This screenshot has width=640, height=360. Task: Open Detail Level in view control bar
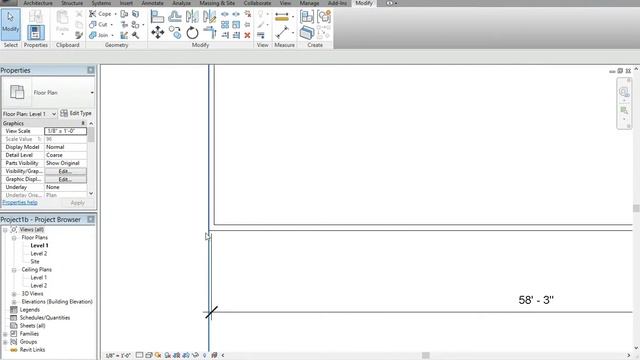[x=139, y=355]
